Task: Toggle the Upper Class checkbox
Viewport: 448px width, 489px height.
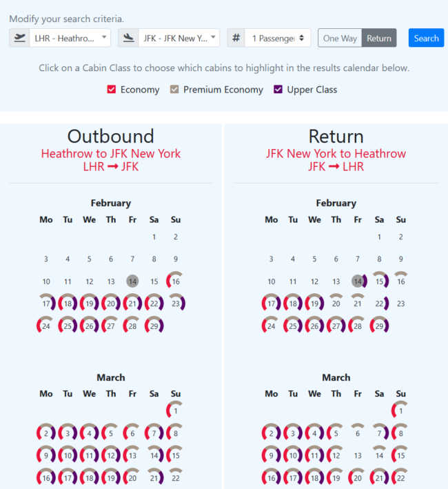Action: (278, 90)
